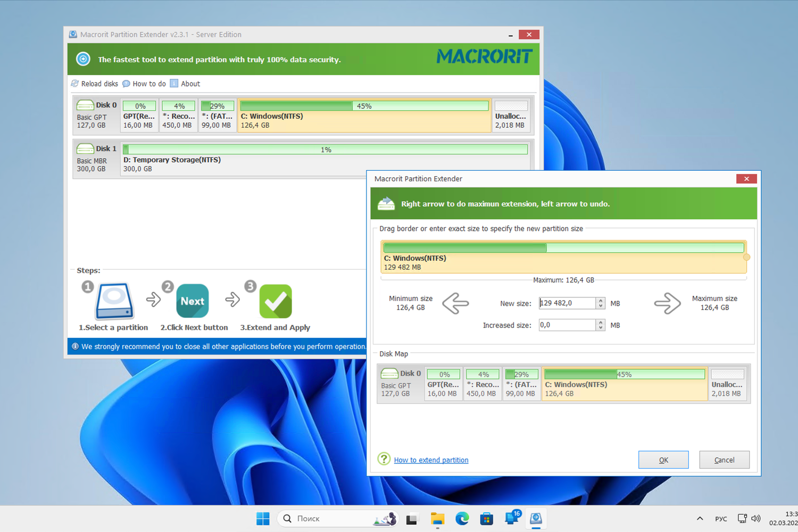The height and width of the screenshot is (532, 798).
Task: Decrease Increased size with down spinner arrow
Action: tap(601, 328)
